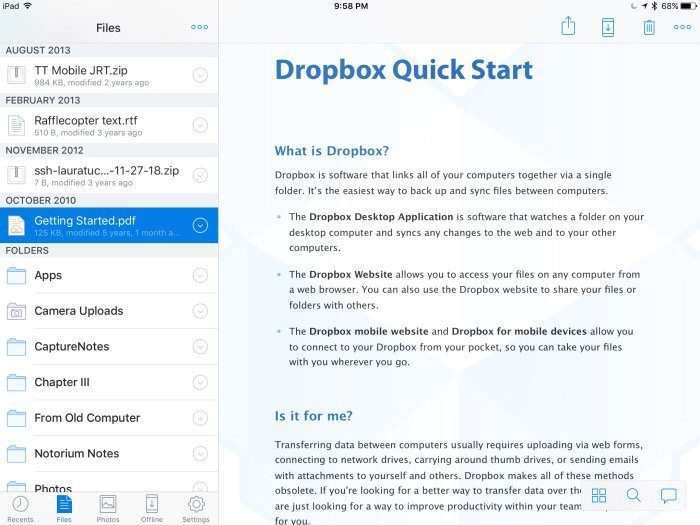Expand options chevron for TT Mobile JRT.zip
The height and width of the screenshot is (525, 700).
coord(200,75)
